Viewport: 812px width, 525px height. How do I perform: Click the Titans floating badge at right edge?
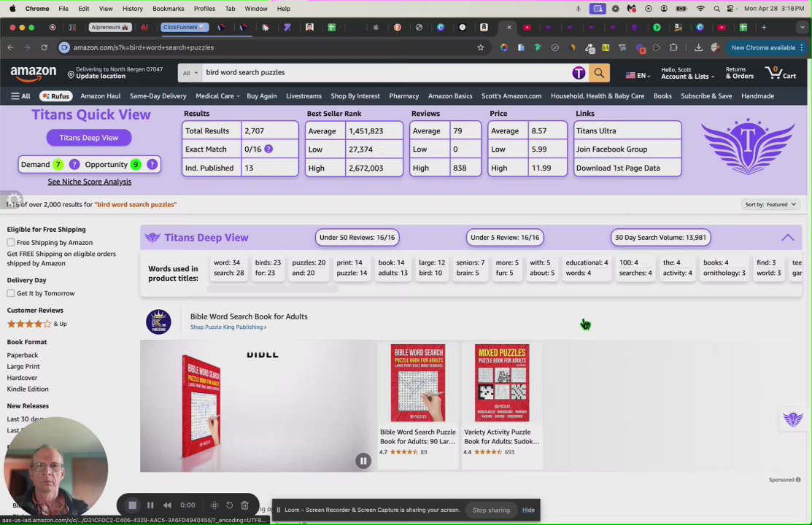[x=792, y=419]
